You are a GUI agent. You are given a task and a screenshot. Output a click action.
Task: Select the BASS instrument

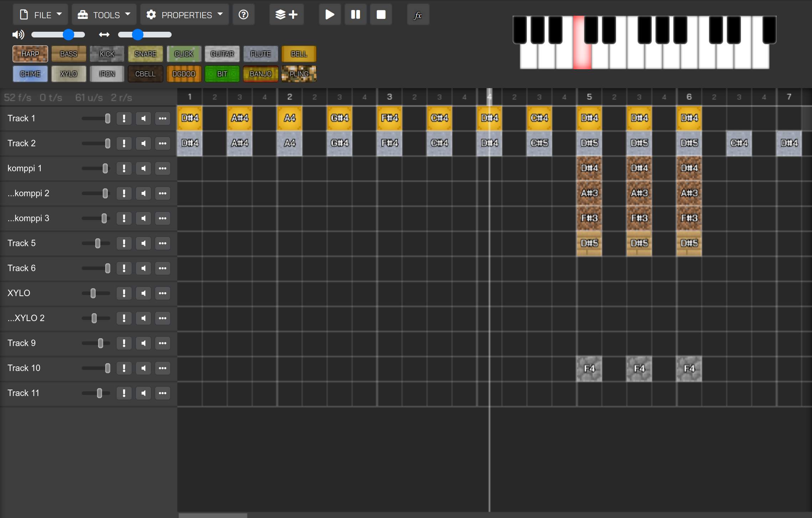(68, 54)
